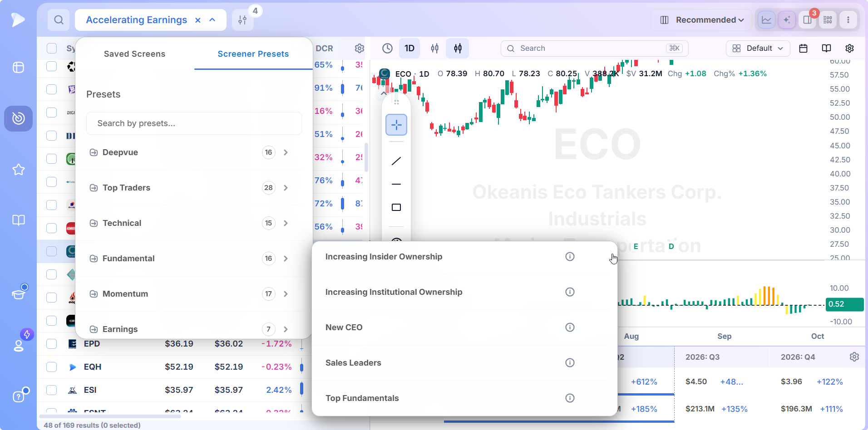
Task: Open the help question mark icon
Action: point(19,396)
